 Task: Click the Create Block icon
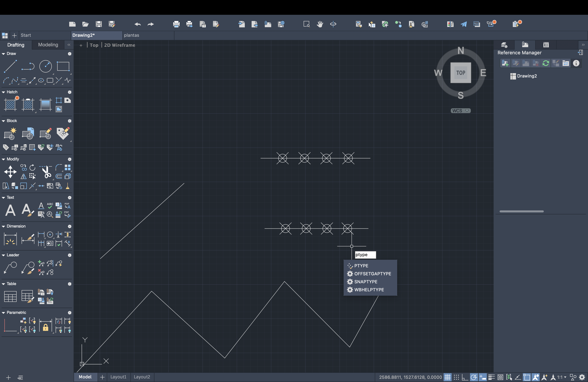click(x=10, y=133)
